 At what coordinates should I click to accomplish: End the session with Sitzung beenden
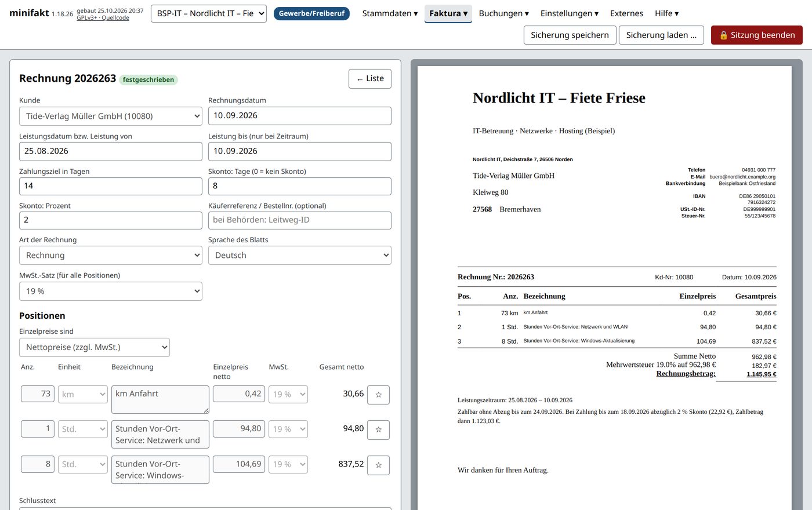pos(757,35)
